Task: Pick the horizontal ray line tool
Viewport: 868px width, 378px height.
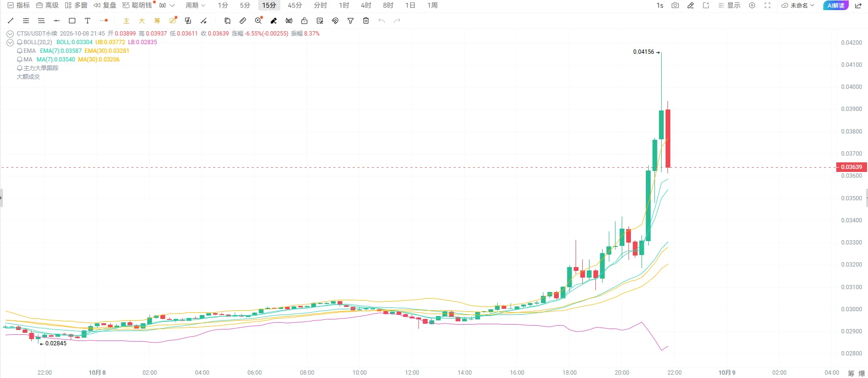Action: point(57,21)
